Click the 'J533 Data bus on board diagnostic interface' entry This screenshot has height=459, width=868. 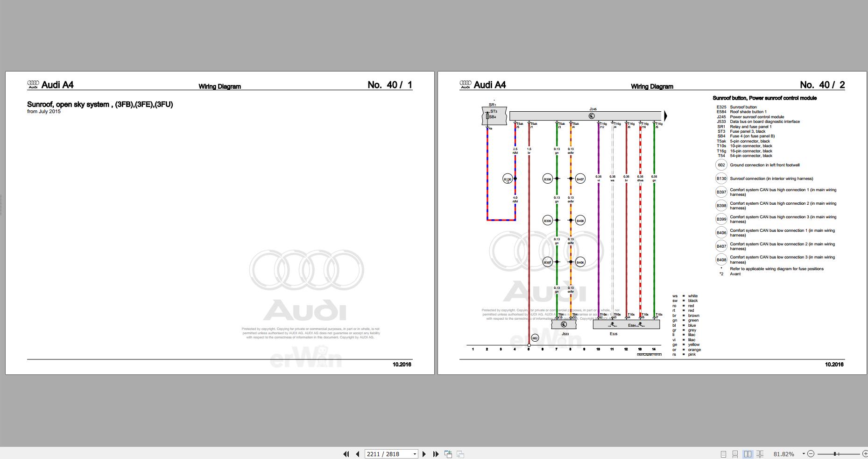click(x=758, y=122)
